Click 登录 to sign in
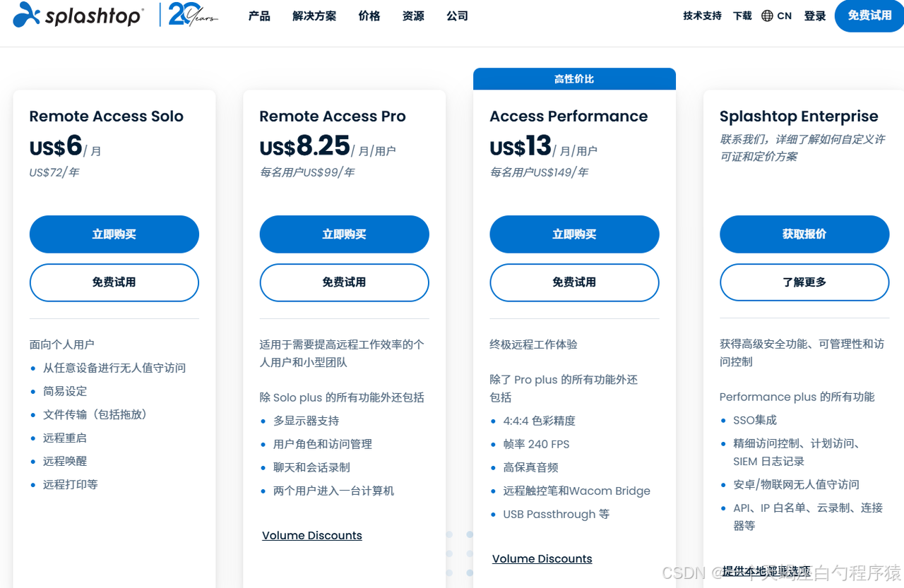 coord(814,16)
